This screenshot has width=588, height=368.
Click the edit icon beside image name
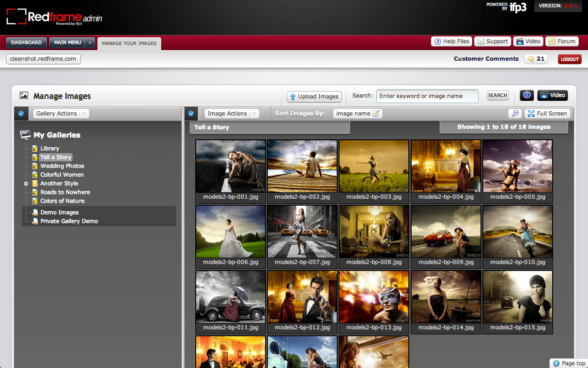376,114
